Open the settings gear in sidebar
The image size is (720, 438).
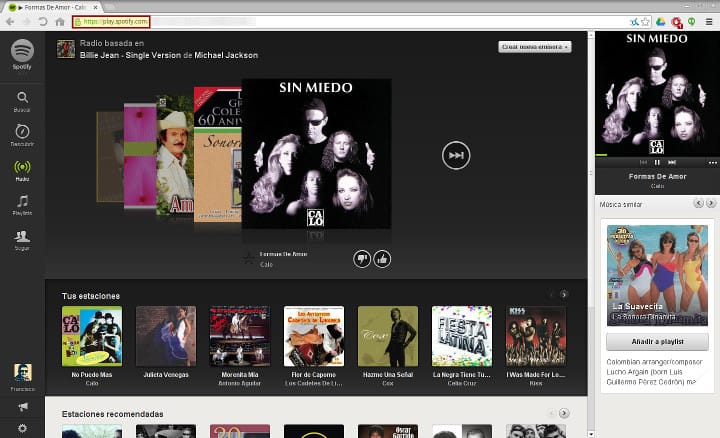22,428
